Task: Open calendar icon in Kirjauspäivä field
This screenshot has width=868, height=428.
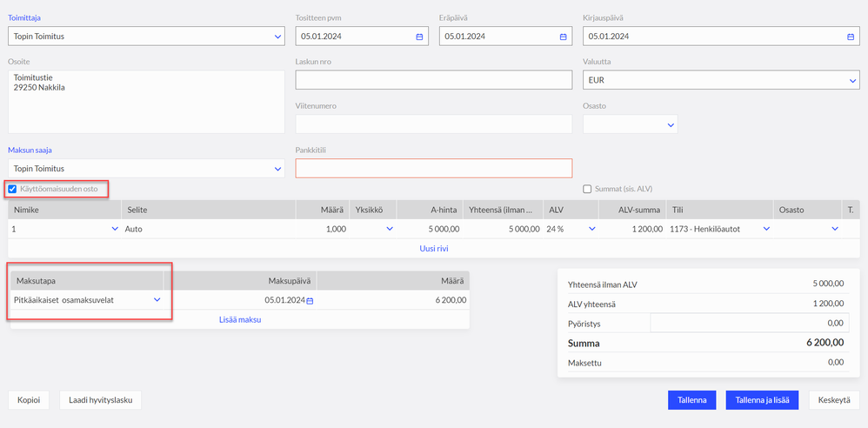Action: click(x=850, y=37)
